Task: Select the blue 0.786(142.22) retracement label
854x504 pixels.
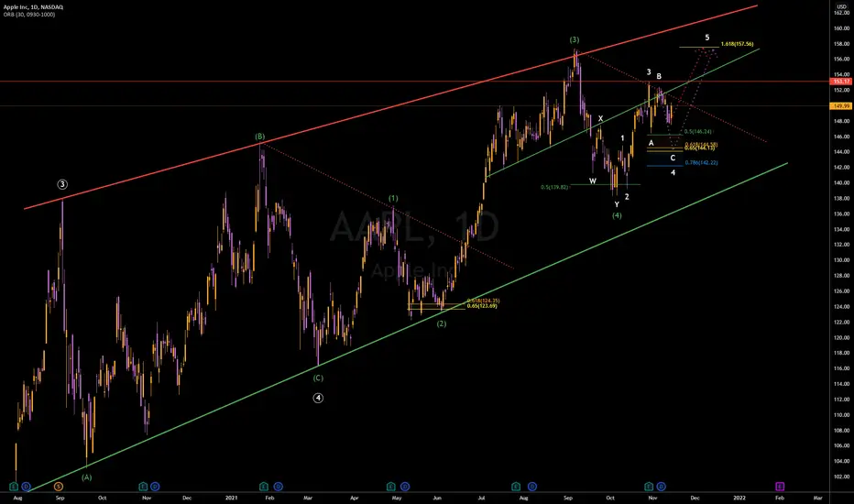Action: pos(702,162)
